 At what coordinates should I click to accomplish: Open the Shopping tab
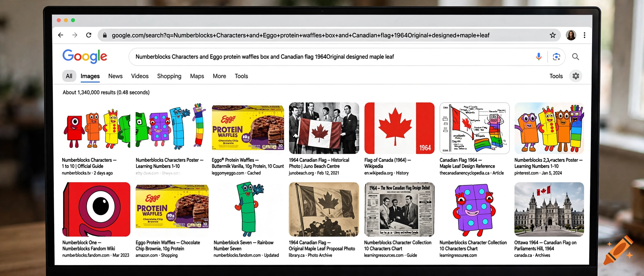click(x=169, y=76)
